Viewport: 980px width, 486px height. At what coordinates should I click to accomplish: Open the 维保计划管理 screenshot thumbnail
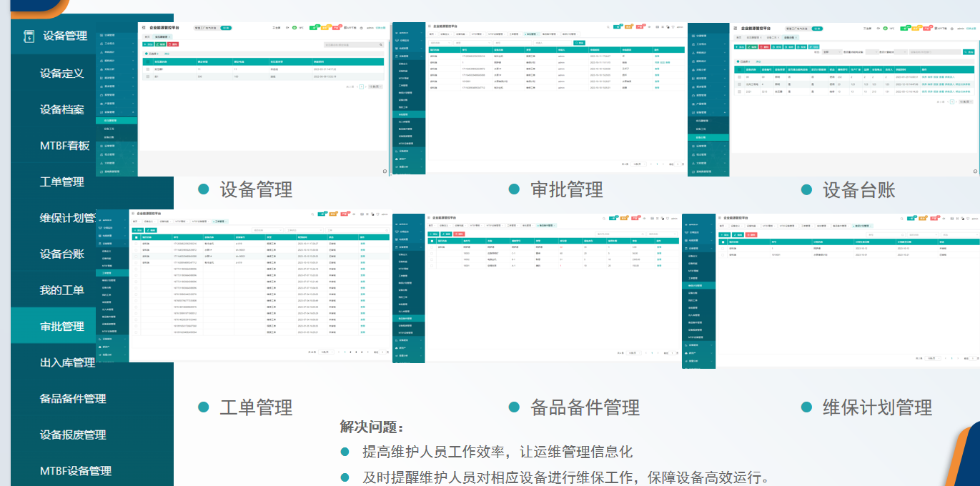[831, 290]
